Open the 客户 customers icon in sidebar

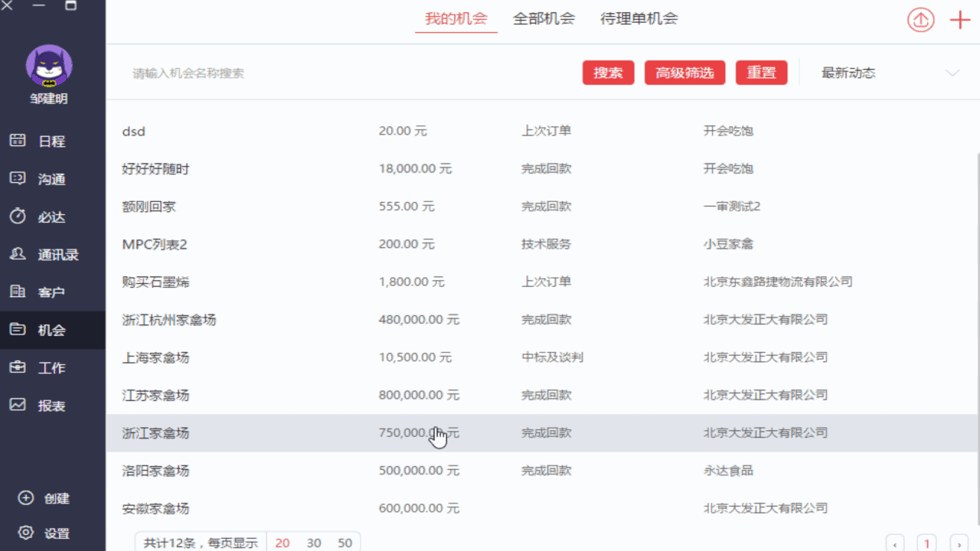(18, 292)
